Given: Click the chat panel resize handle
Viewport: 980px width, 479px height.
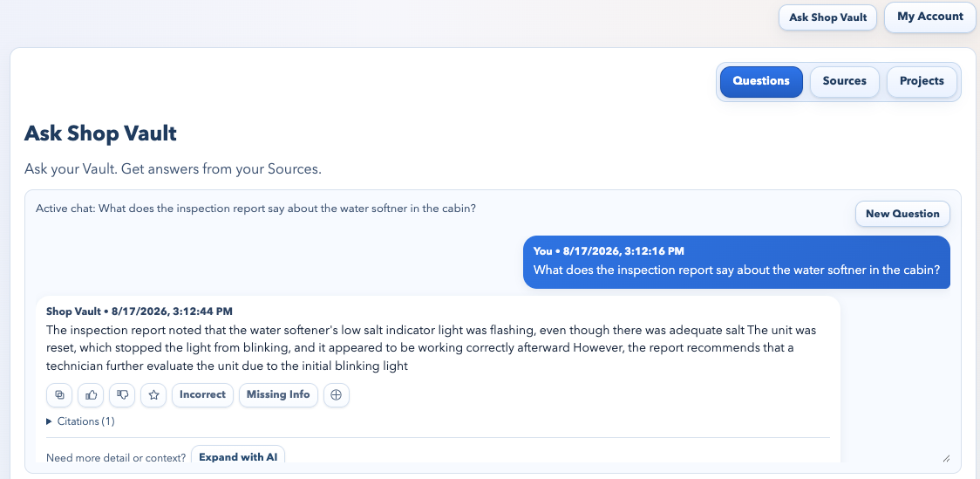Looking at the screenshot, I should 946,458.
